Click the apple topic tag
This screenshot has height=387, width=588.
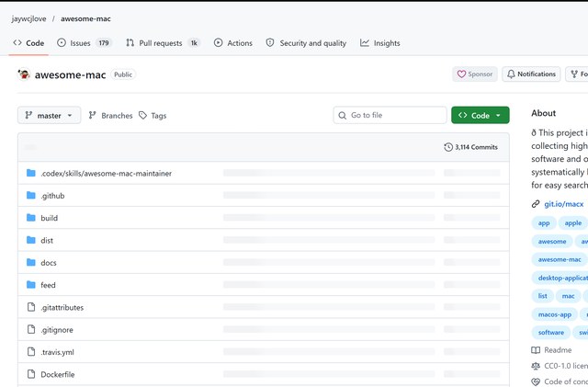click(573, 223)
